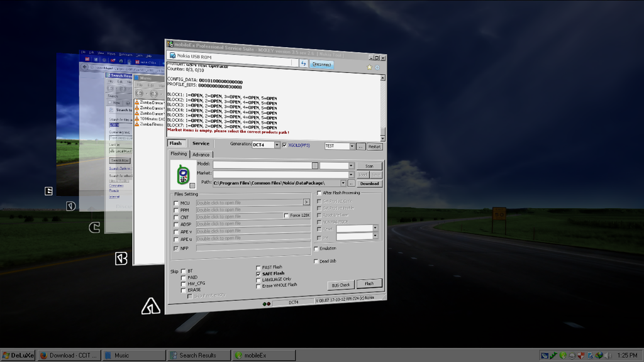Viewport: 644px width, 362px height.
Task: Open the Generation DCT4 dropdown
Action: 277,145
